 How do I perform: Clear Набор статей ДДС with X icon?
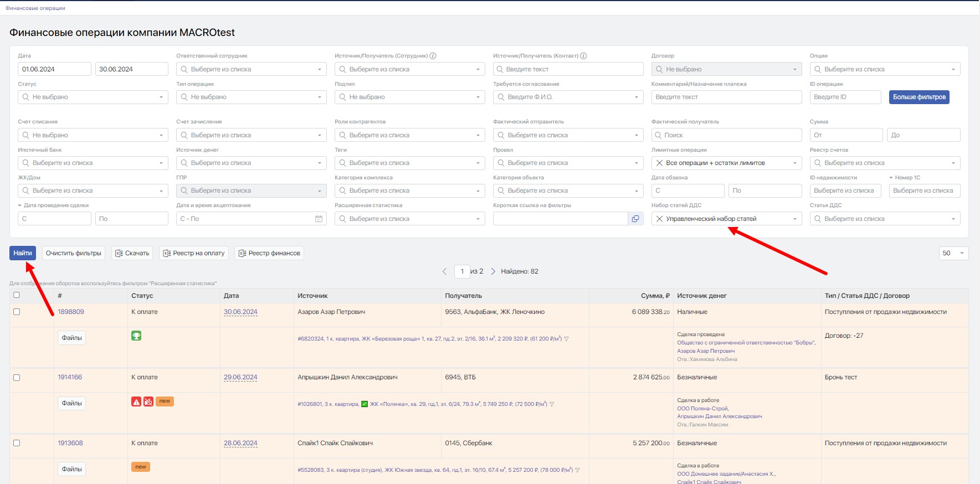click(659, 219)
